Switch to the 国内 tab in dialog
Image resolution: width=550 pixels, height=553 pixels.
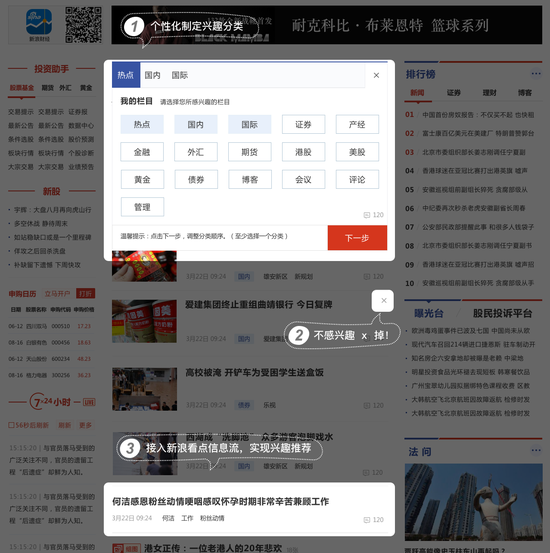pos(152,75)
